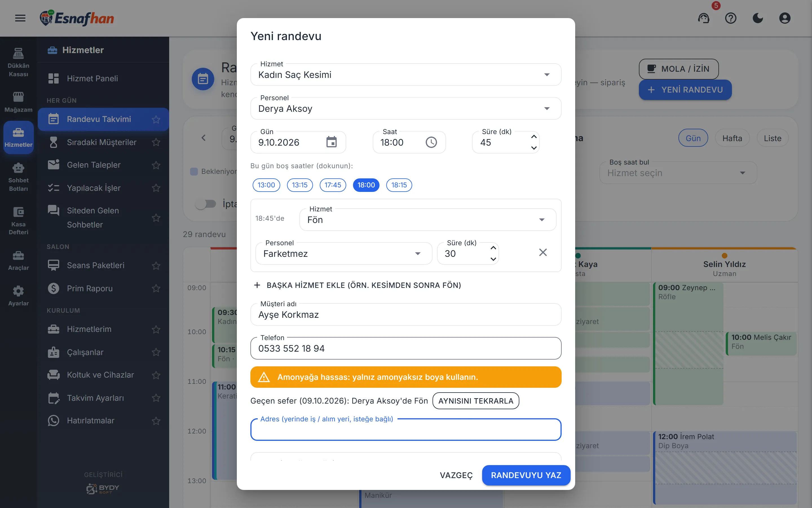Open the hamburger menu icon

20,18
